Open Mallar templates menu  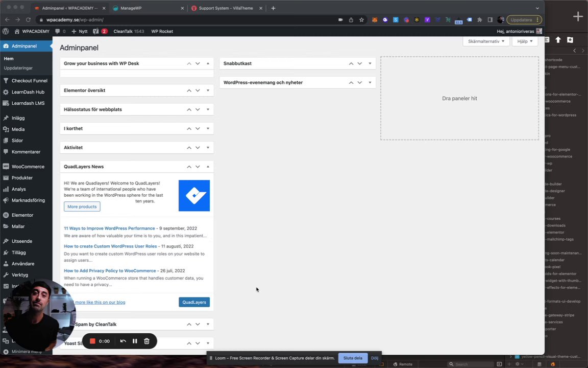(26, 226)
